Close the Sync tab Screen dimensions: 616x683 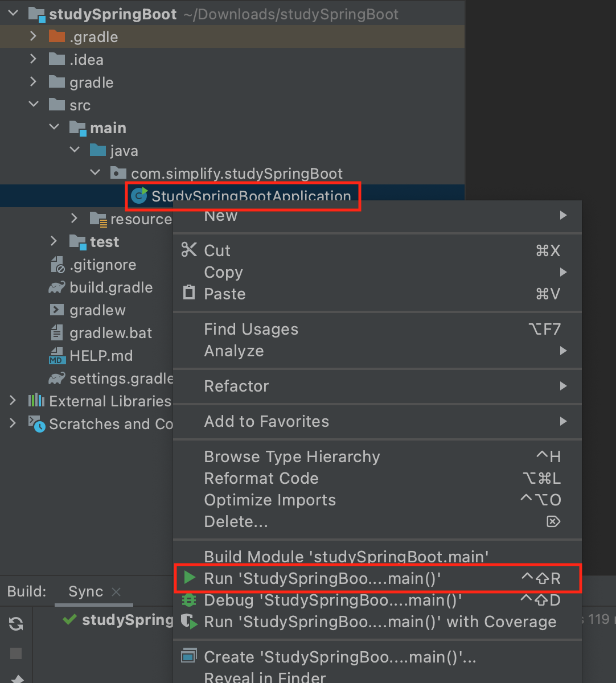point(116,592)
